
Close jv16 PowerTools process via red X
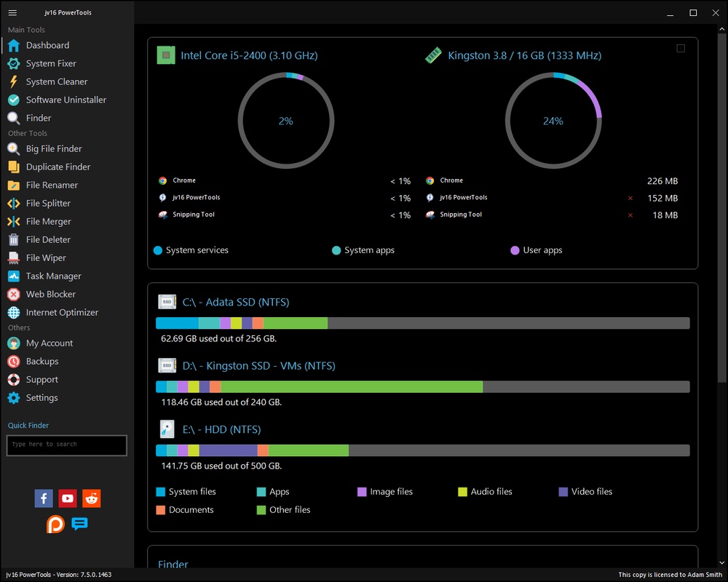tap(630, 198)
